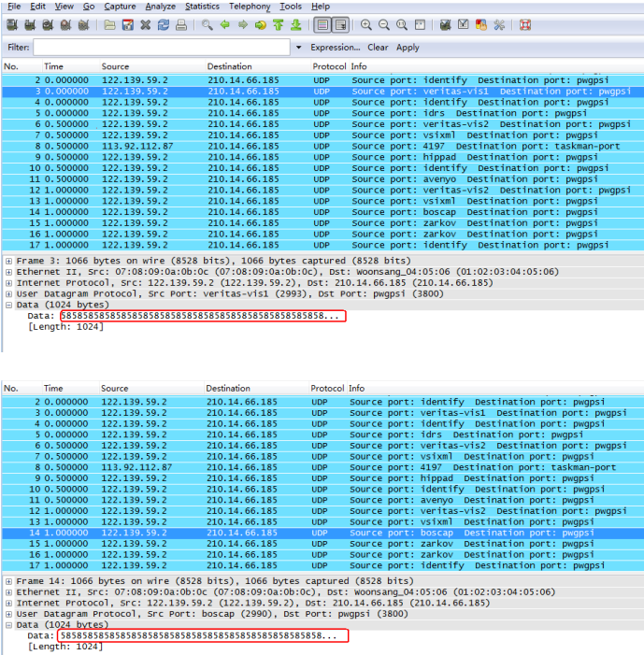The width and height of the screenshot is (644, 655).
Task: Click the Print toolbar icon
Action: click(x=180, y=25)
